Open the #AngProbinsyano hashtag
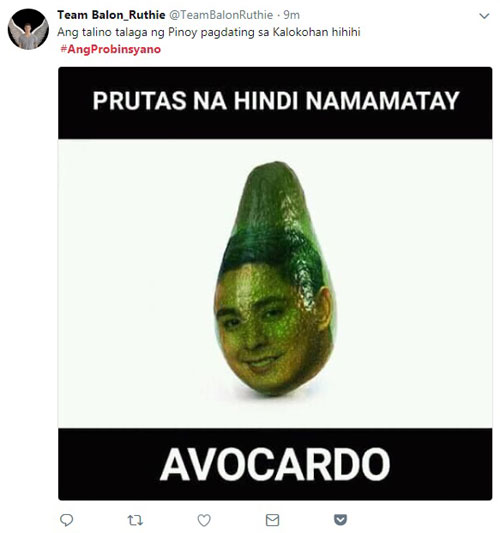The width and height of the screenshot is (500, 533). coord(110,49)
